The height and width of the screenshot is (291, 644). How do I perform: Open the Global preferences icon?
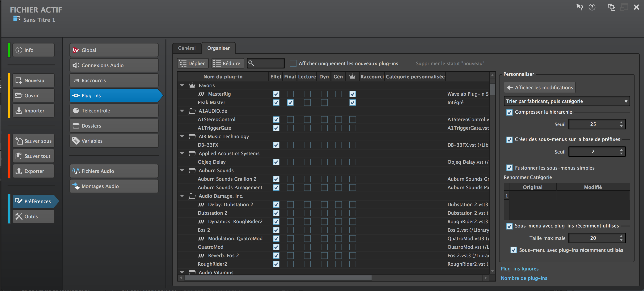pyautogui.click(x=76, y=50)
